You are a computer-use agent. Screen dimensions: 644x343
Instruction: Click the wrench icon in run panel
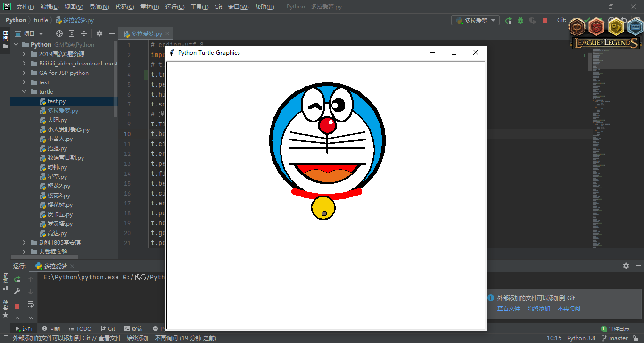pyautogui.click(x=17, y=291)
